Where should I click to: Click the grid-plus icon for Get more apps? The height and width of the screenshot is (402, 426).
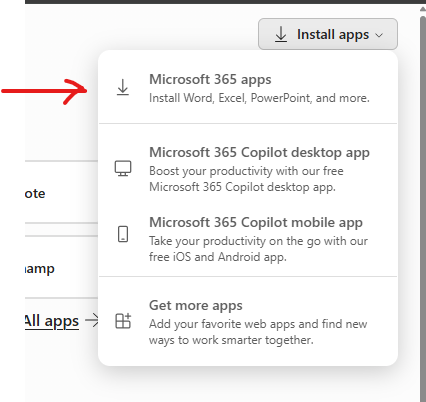click(123, 321)
